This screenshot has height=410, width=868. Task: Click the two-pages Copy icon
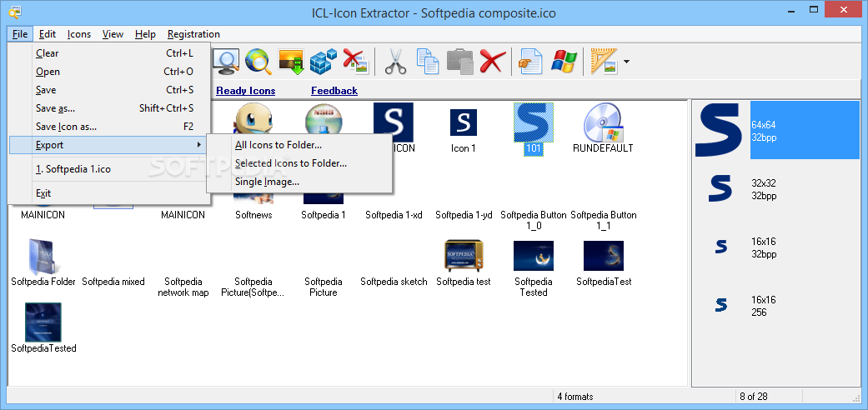coord(428,61)
